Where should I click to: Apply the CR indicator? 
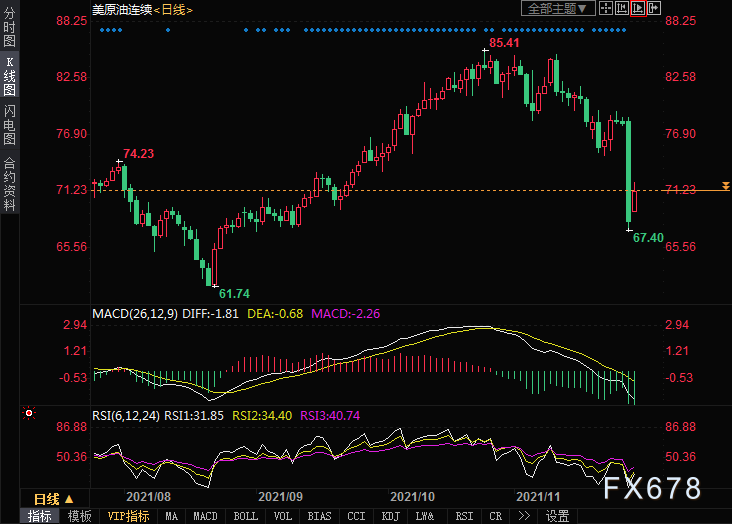click(495, 516)
